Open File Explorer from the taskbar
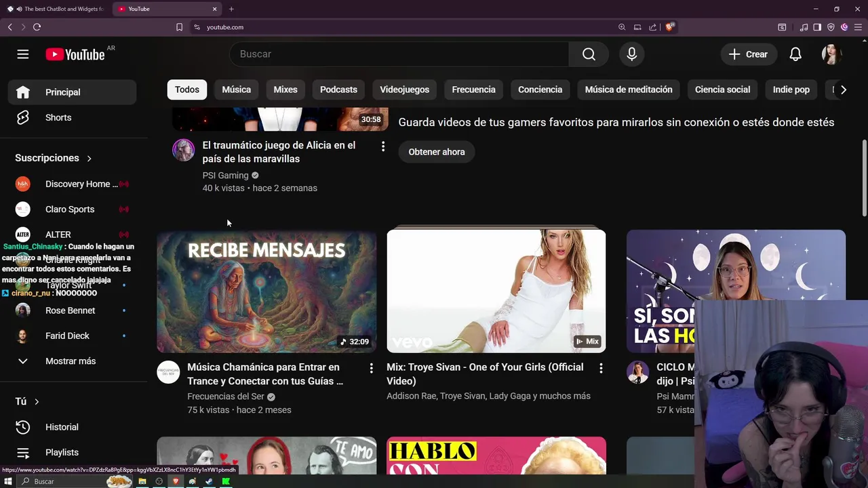 [142, 481]
